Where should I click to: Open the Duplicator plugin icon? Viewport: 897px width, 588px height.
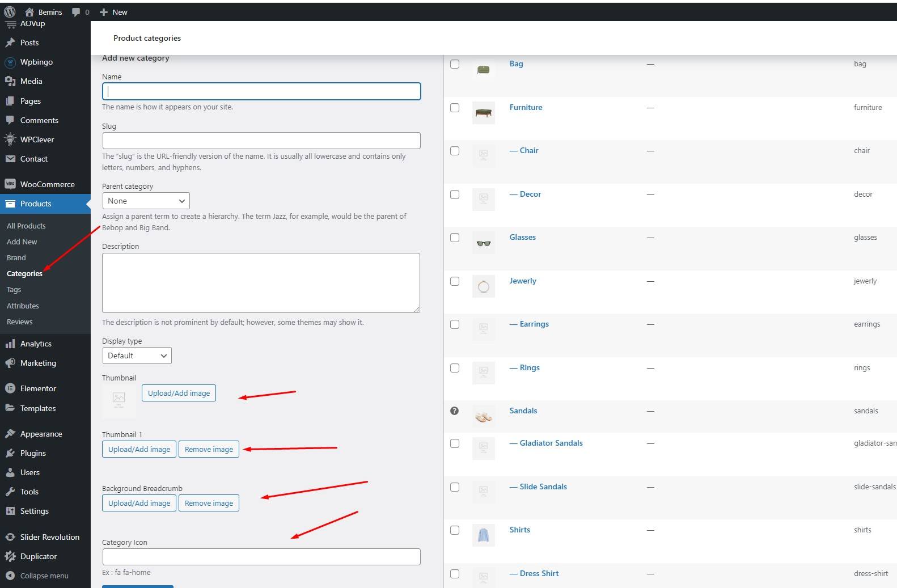pos(10,556)
